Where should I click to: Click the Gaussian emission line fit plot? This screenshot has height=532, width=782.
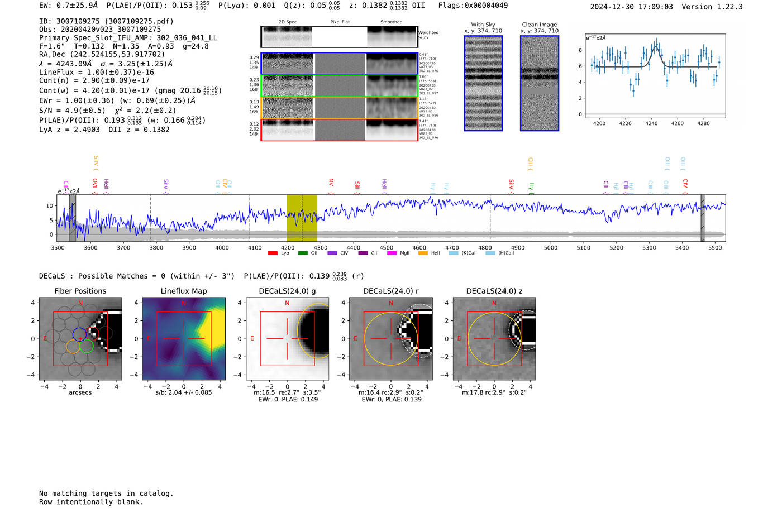(655, 76)
